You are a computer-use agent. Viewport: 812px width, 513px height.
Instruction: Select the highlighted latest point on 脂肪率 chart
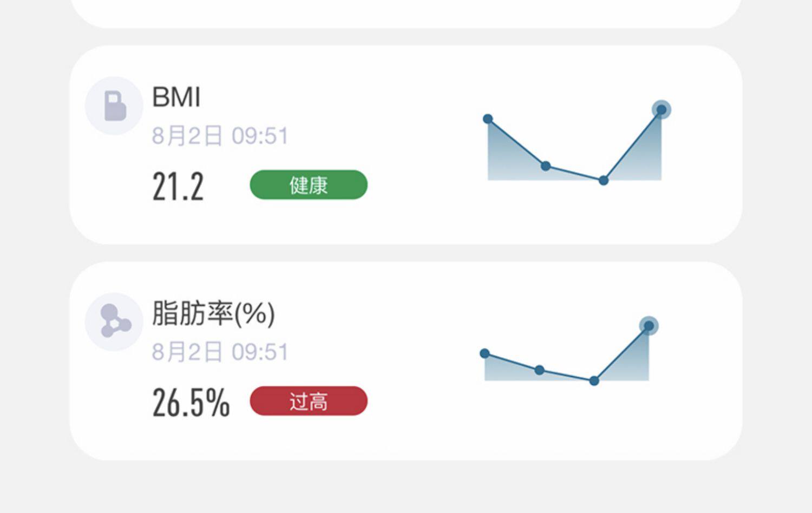click(x=649, y=326)
